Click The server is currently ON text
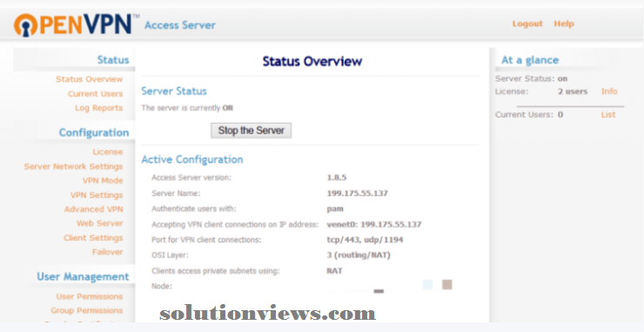The image size is (644, 332). (187, 108)
